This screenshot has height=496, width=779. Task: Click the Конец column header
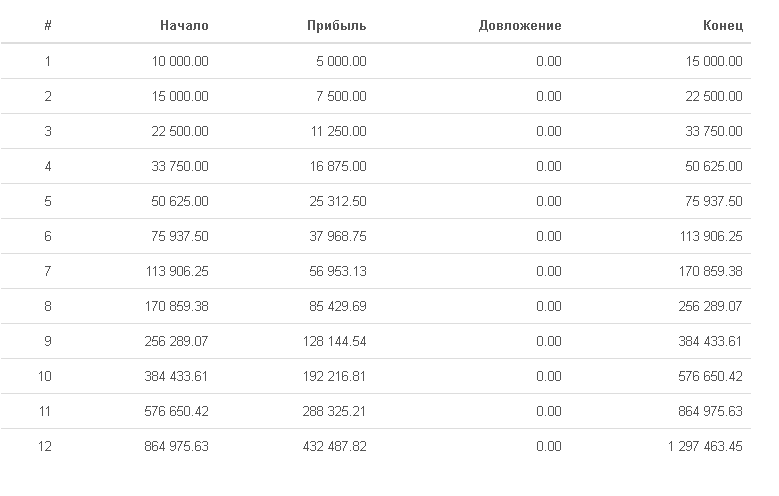pos(723,26)
